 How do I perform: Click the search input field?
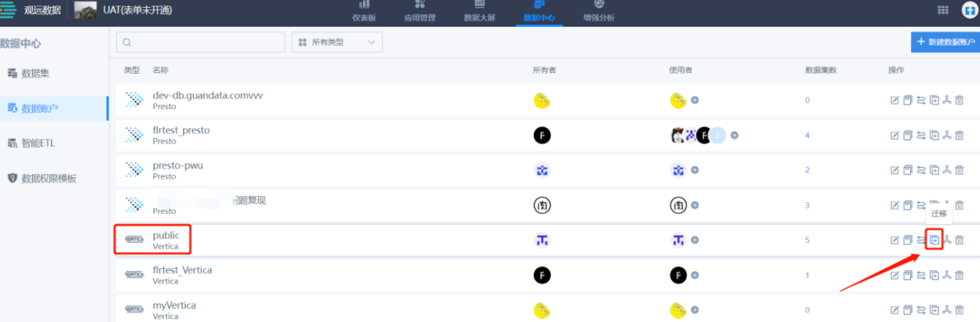201,42
